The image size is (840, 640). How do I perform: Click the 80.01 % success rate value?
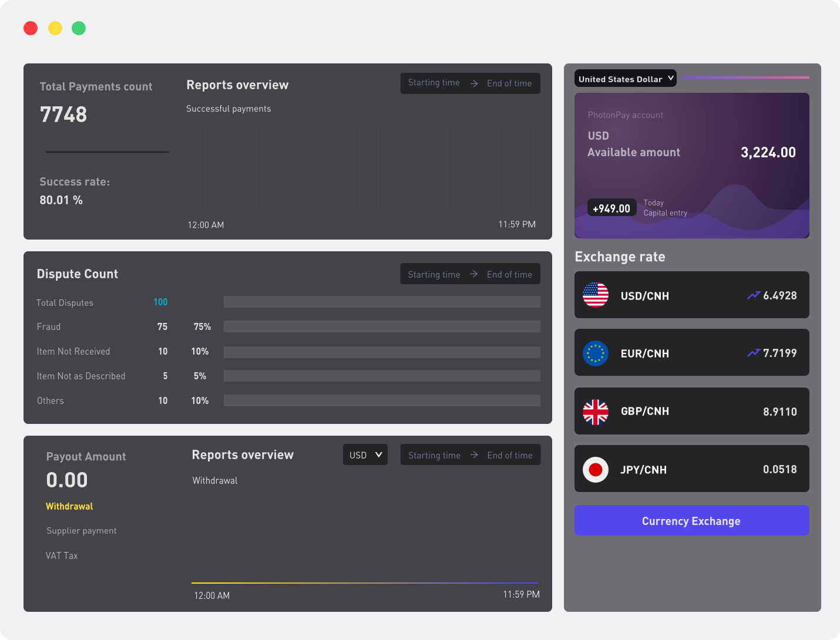click(x=61, y=200)
